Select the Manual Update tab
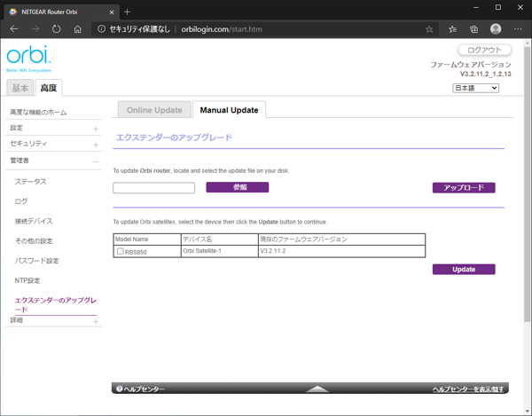The height and width of the screenshot is (416, 532). [229, 110]
